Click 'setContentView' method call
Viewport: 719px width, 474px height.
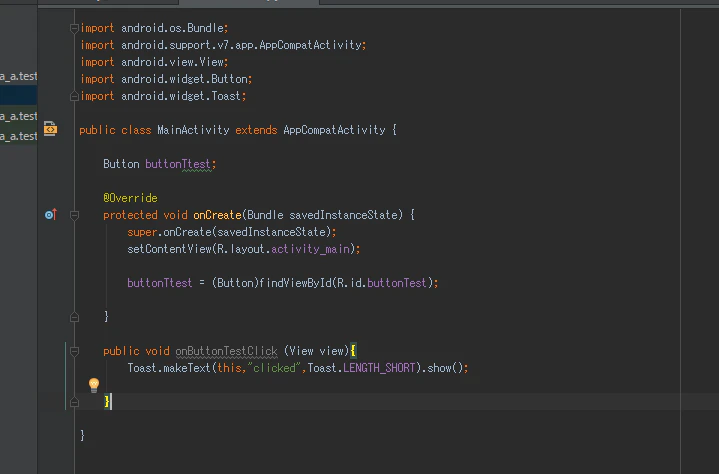pos(169,249)
